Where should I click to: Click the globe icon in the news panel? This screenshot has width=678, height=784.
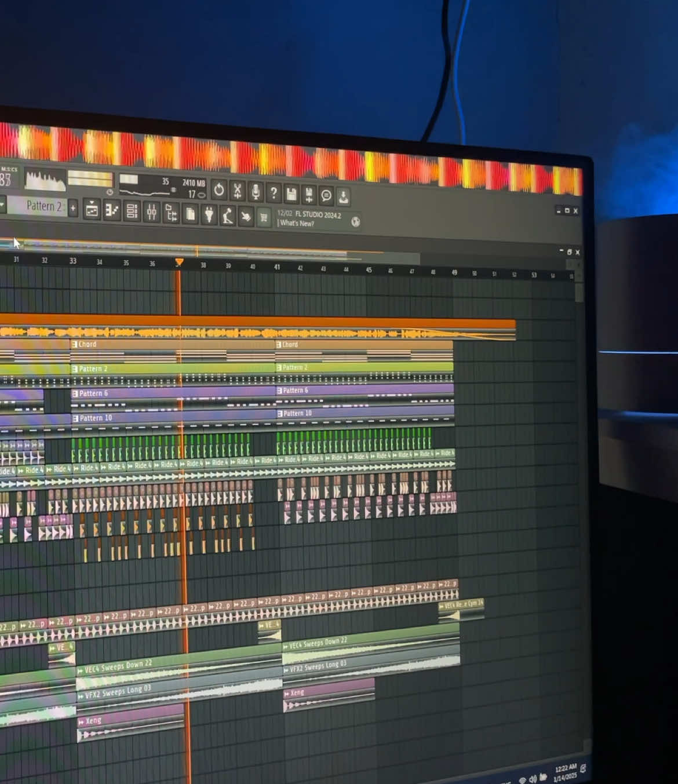point(355,221)
